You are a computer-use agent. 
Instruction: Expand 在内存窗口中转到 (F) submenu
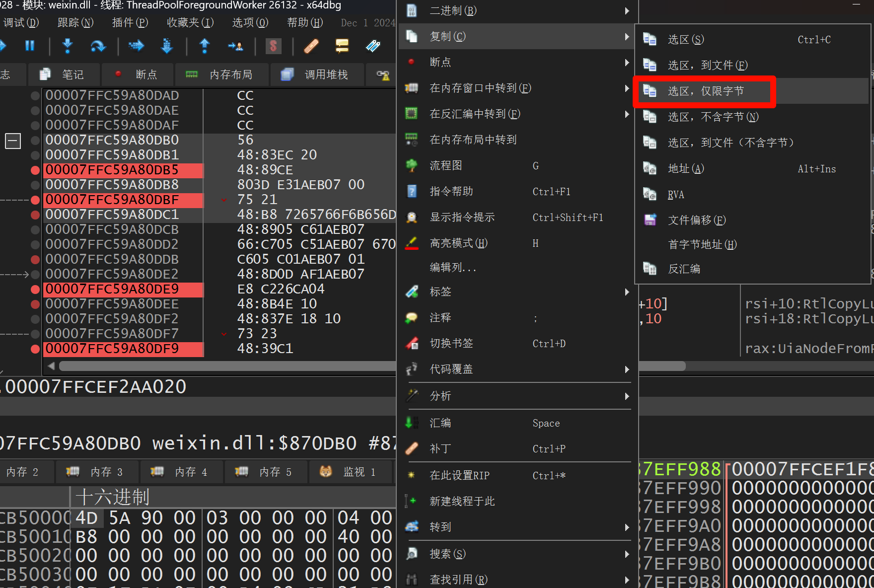pyautogui.click(x=518, y=88)
